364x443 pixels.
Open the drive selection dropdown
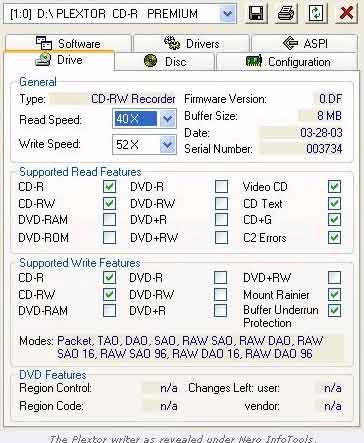click(x=228, y=14)
